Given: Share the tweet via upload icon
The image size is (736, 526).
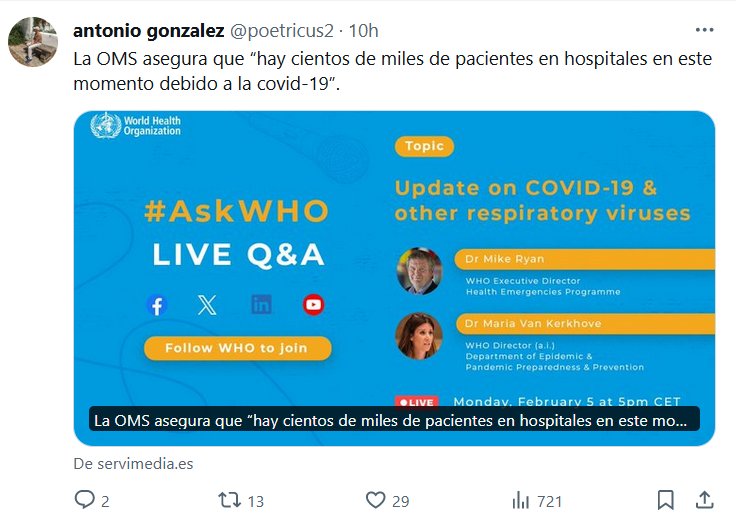Looking at the screenshot, I should tap(704, 500).
